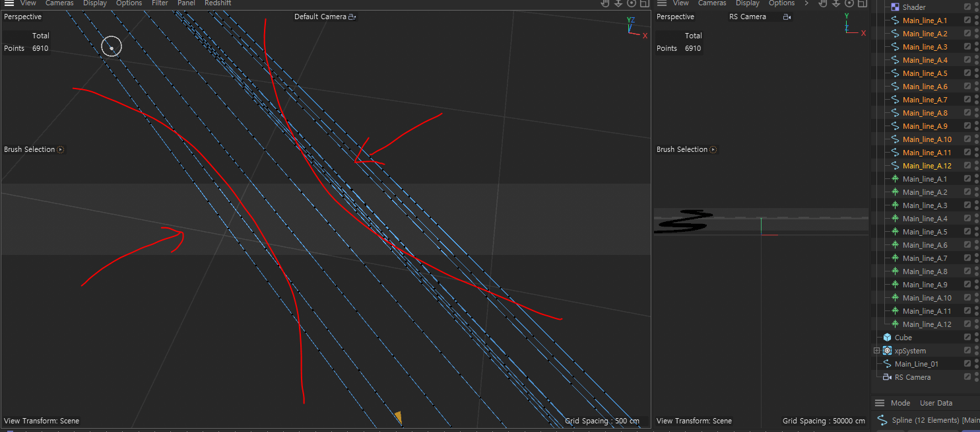Select Main_Line_01 spline in object list

click(x=916, y=364)
